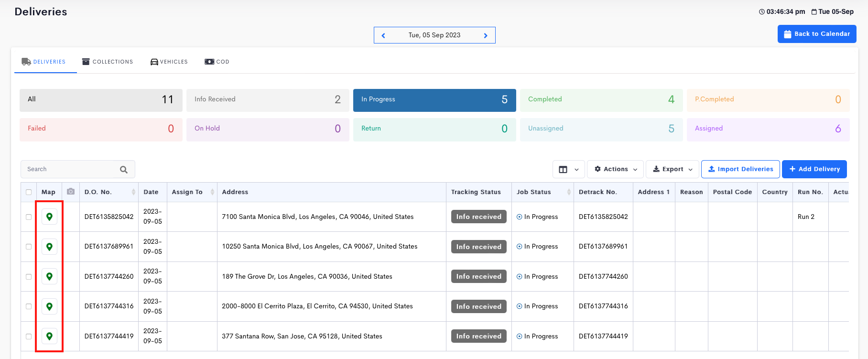Select all rows header checkbox
868x359 pixels.
tap(29, 192)
